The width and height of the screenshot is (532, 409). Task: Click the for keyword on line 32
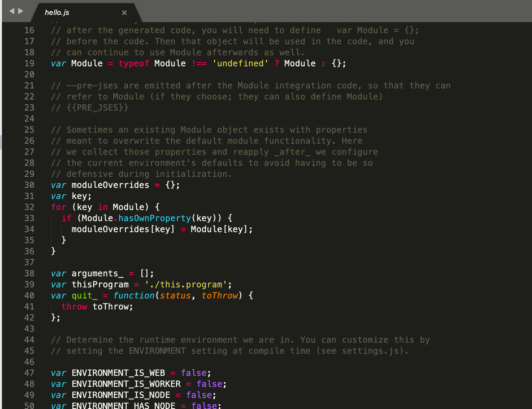click(x=58, y=207)
